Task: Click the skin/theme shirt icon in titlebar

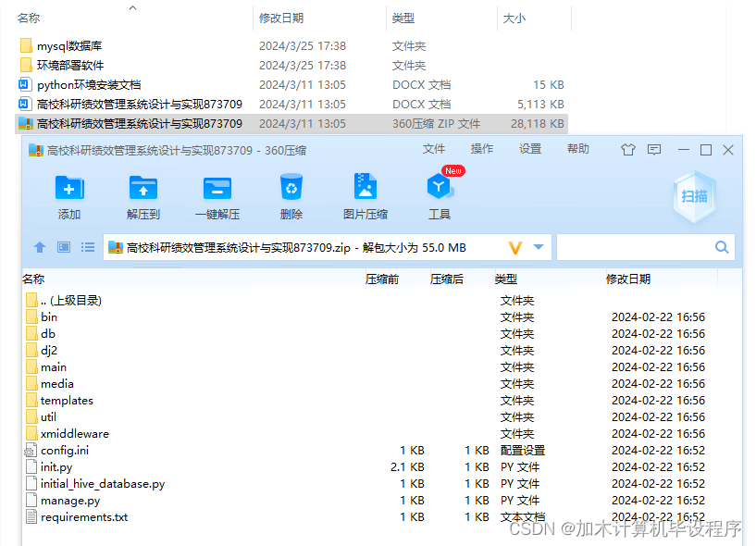Action: point(627,148)
